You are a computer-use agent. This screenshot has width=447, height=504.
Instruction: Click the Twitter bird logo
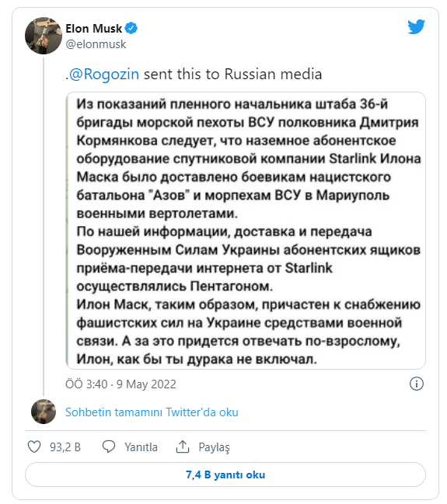tap(416, 26)
